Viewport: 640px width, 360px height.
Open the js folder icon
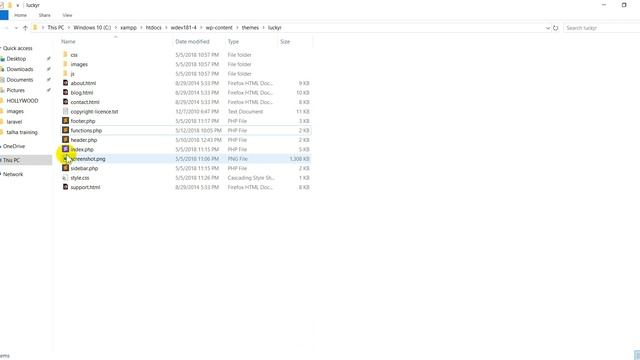(65, 73)
